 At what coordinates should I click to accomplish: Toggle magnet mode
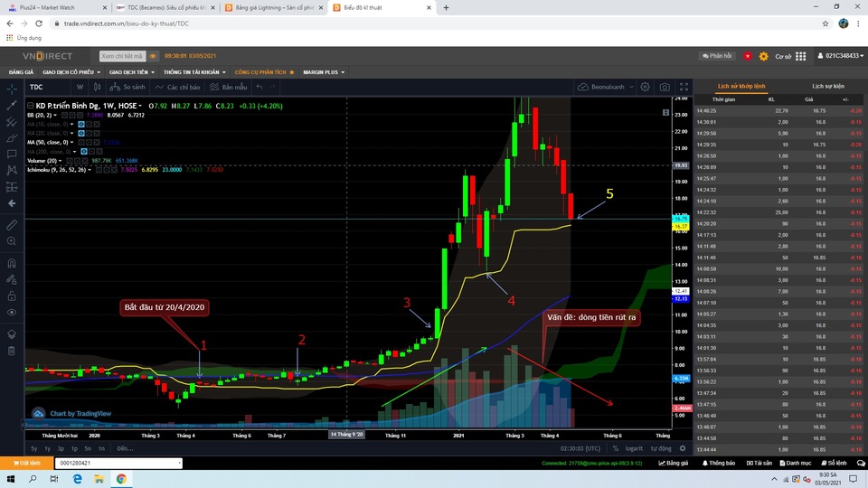click(x=12, y=263)
